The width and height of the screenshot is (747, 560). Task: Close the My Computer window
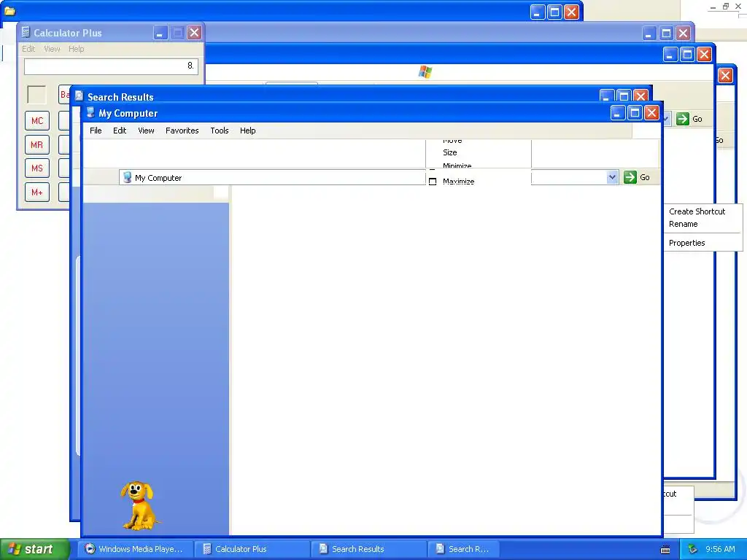click(651, 113)
